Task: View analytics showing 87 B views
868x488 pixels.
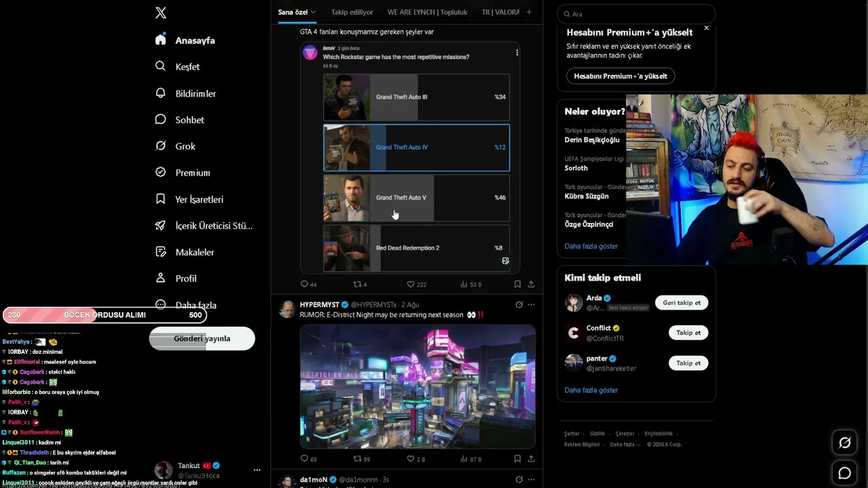Action: coord(471,459)
